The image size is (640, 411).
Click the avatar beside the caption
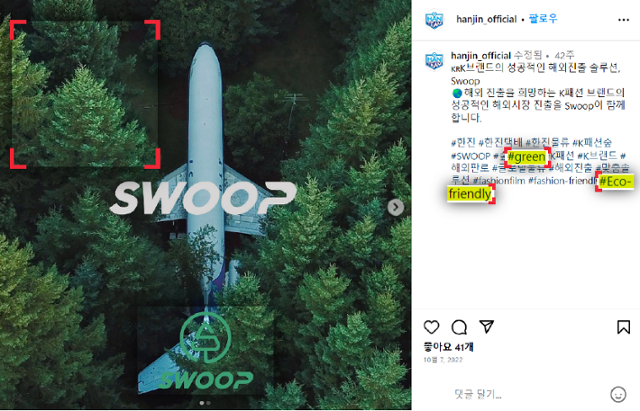434,61
